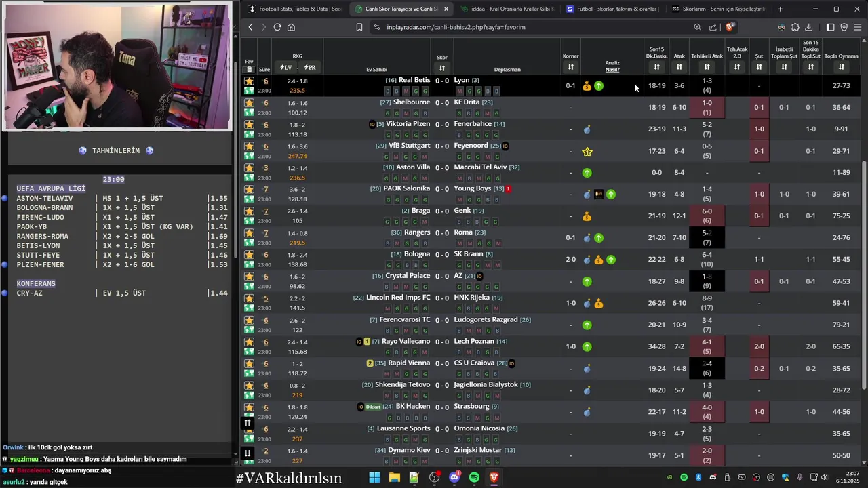Sort the Tehlikeli Atak column

pos(707,67)
